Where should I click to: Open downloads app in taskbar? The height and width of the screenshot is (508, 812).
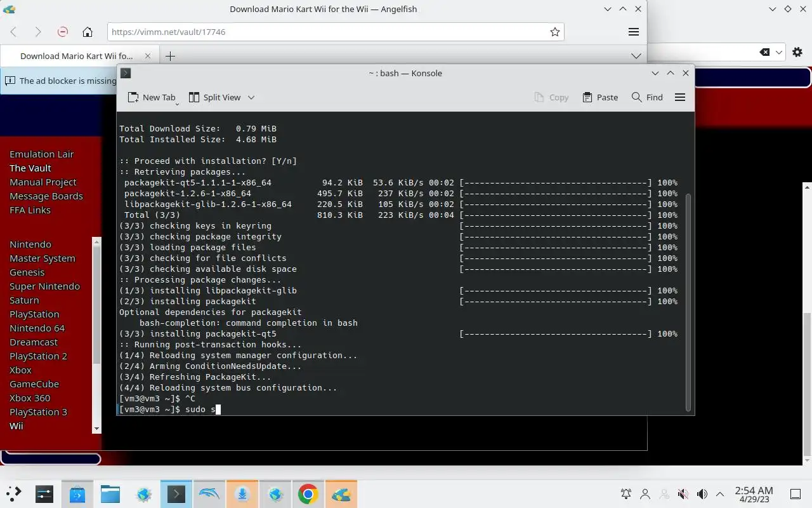click(242, 493)
